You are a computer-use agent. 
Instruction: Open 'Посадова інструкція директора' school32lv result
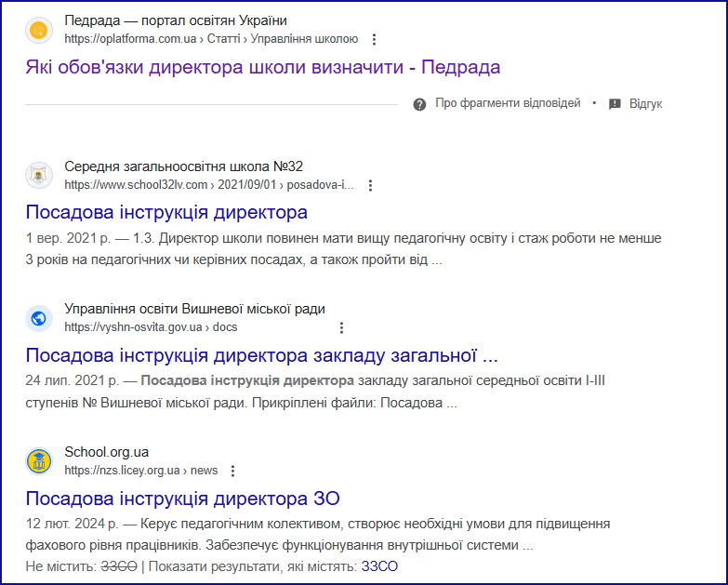[x=166, y=212]
